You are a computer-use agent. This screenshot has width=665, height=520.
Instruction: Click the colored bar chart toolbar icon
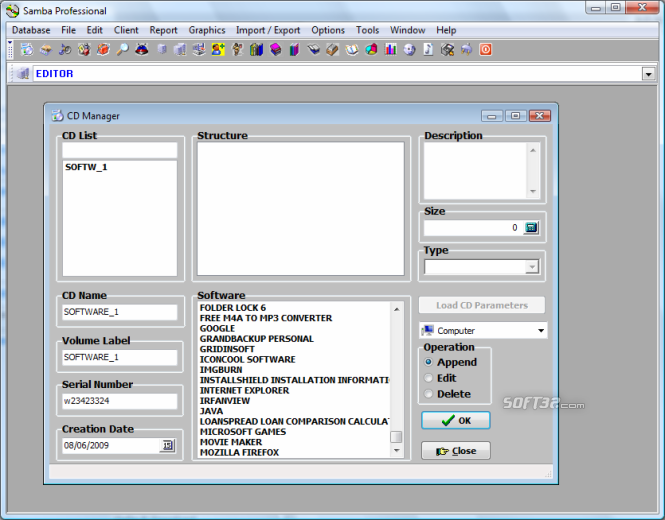coord(390,50)
